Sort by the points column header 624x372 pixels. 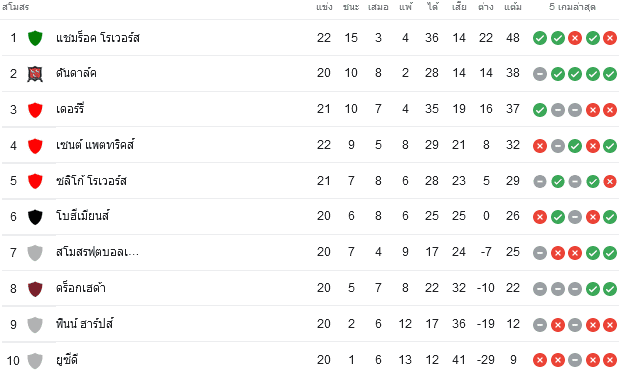click(x=513, y=7)
